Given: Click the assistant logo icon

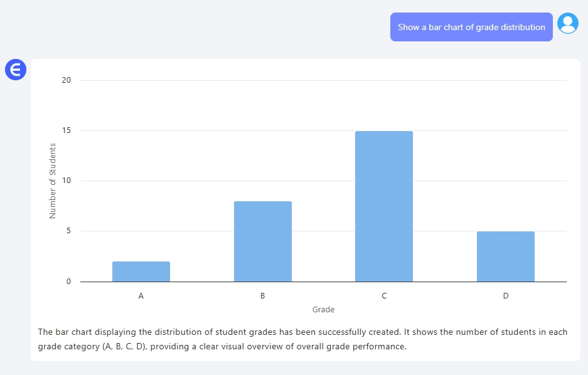Looking at the screenshot, I should tap(16, 70).
